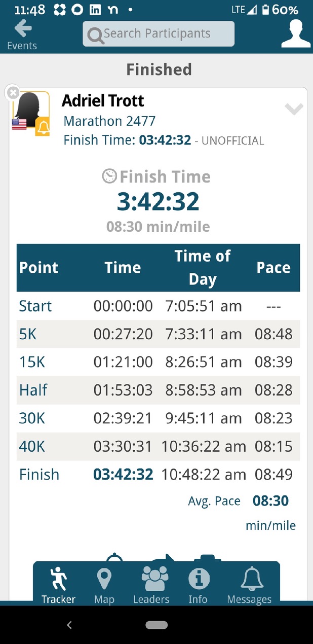Remove Adriel Trott with the X icon
Viewport: 313px width, 644px height.
click(x=13, y=93)
